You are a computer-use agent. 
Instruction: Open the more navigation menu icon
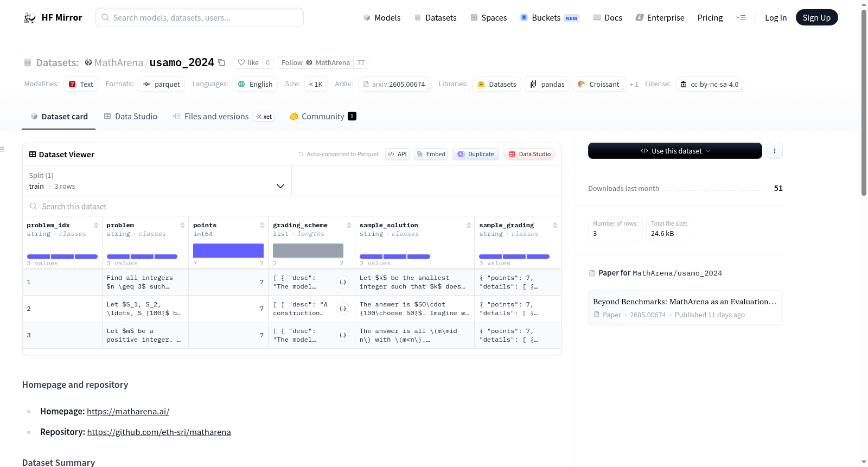click(x=741, y=18)
